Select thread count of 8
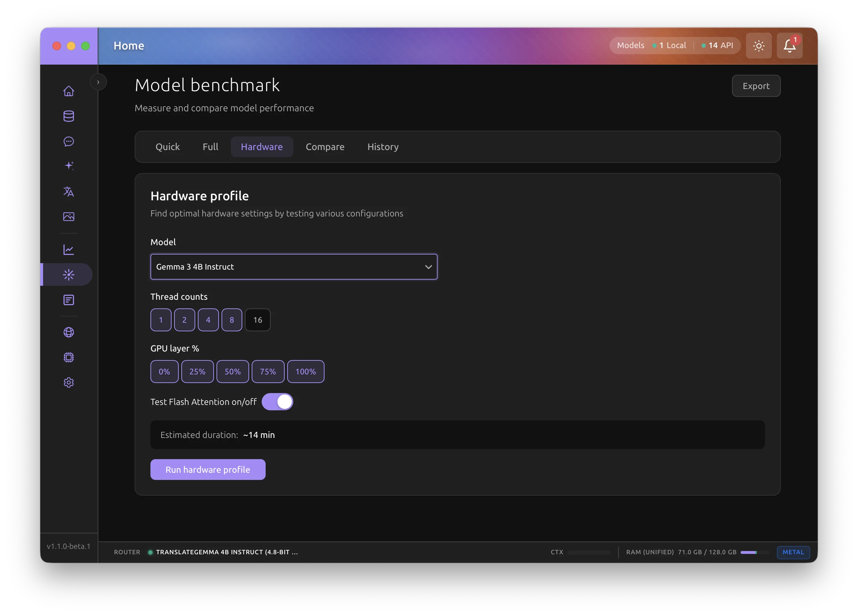 click(232, 320)
